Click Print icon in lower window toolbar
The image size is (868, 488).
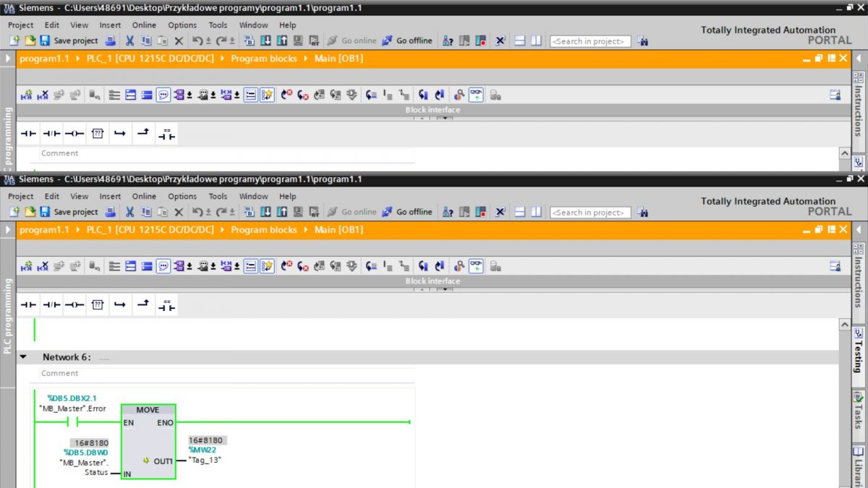pos(110,212)
